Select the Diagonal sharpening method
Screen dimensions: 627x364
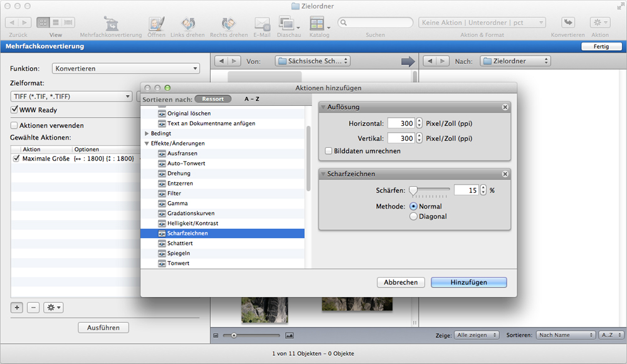(413, 217)
